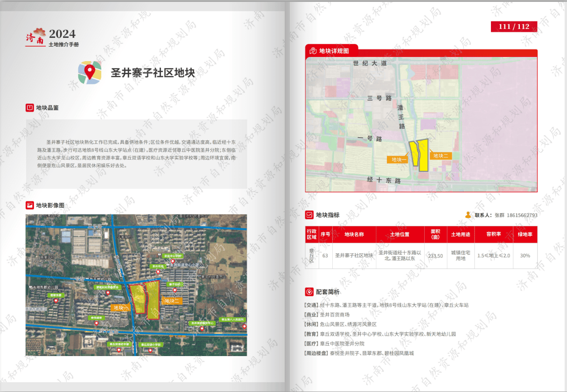
Task: Click the picture icon next to 地块影像图
Action: coord(29,205)
